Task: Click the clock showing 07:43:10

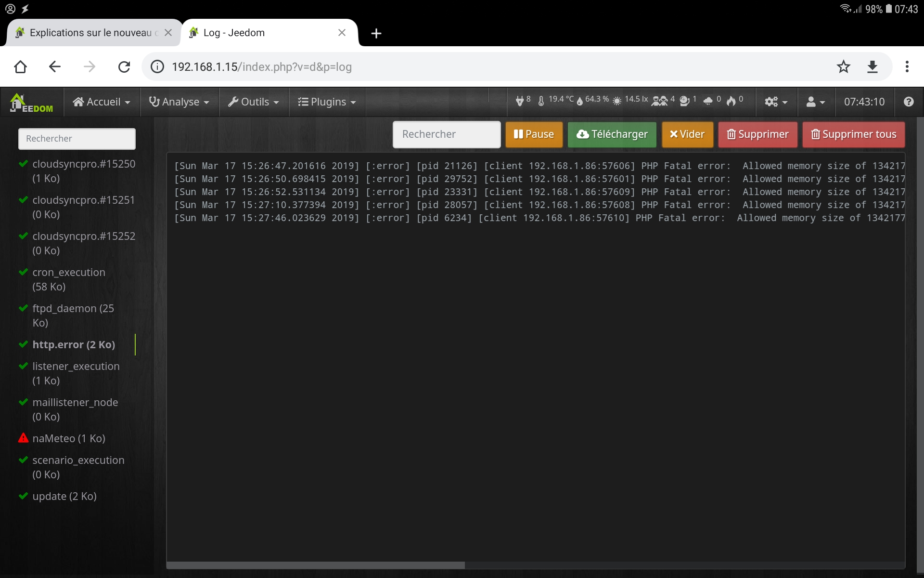Action: click(x=864, y=102)
